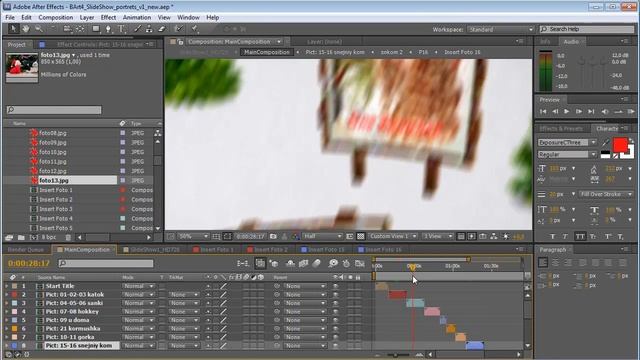This screenshot has height=360, width=640.
Task: Select Pict: 07-08 hokkey layer
Action: point(72,311)
